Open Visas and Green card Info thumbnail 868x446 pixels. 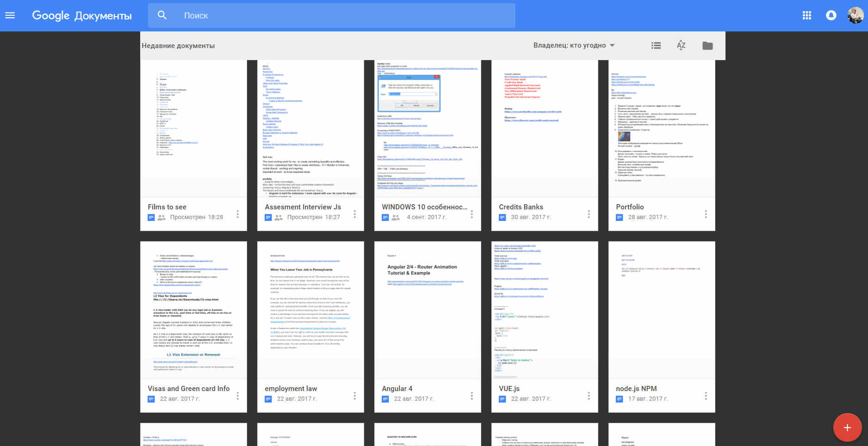193,310
